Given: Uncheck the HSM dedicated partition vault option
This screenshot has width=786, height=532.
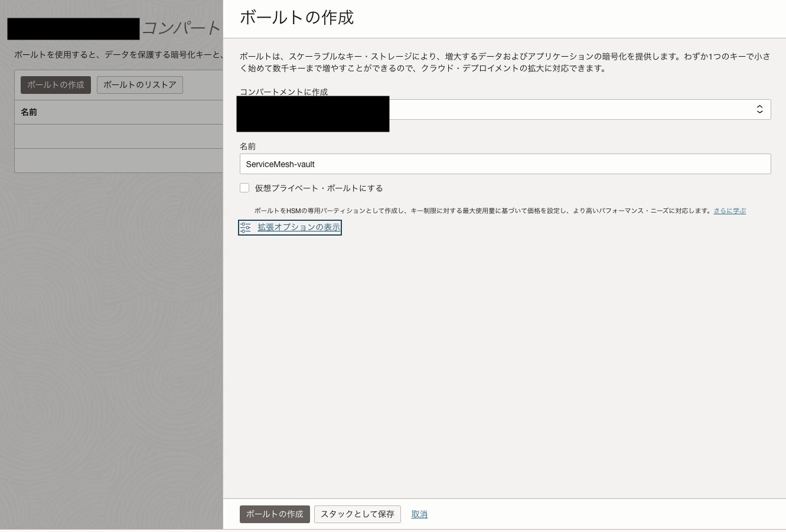Looking at the screenshot, I should pyautogui.click(x=244, y=188).
